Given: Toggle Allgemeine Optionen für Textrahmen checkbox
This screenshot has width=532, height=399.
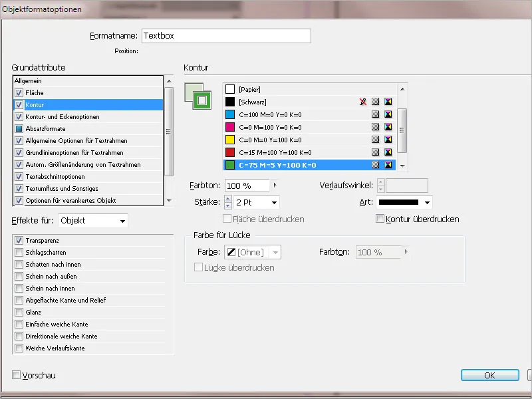Looking at the screenshot, I should pos(19,140).
